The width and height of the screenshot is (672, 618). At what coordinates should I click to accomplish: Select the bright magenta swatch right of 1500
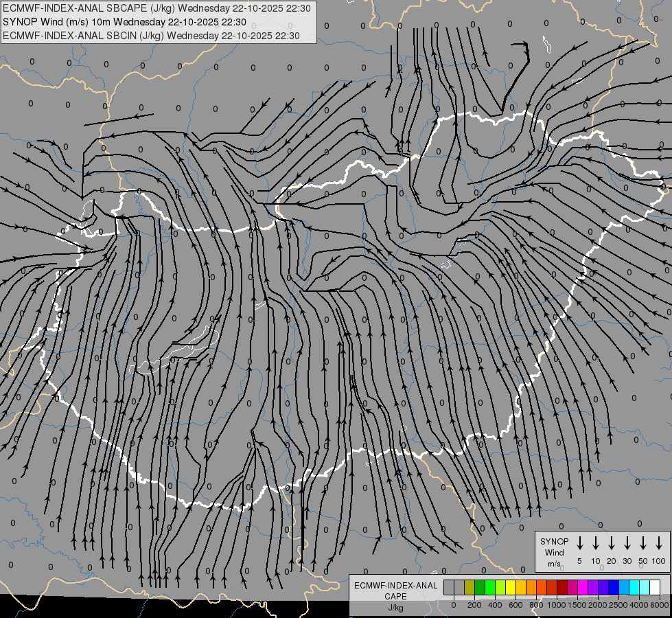[583, 587]
